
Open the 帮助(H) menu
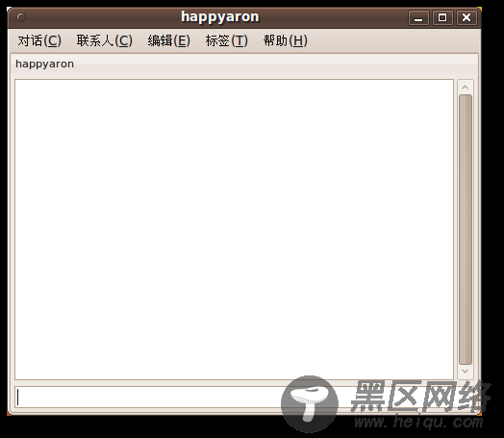[x=286, y=40]
